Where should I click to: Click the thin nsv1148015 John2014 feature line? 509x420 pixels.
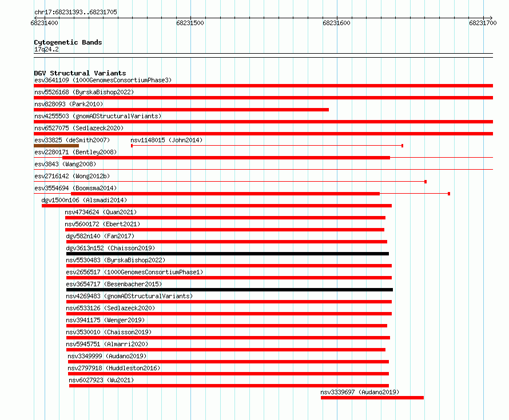(267, 146)
